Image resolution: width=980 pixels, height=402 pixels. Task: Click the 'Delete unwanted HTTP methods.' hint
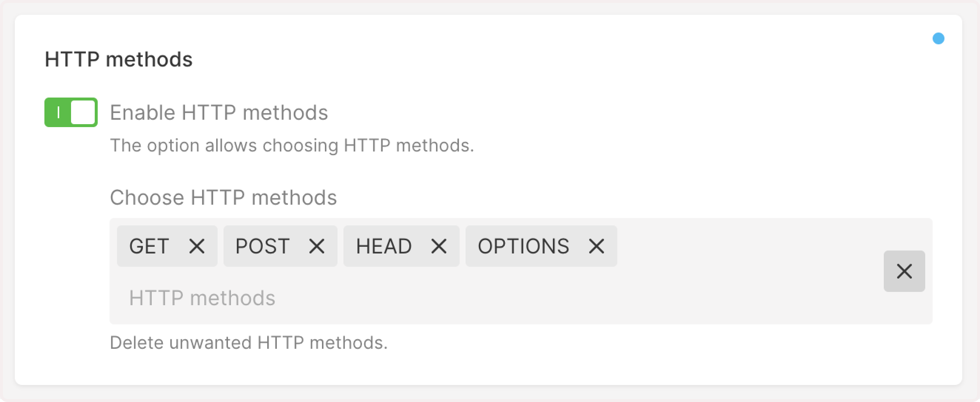(x=248, y=343)
